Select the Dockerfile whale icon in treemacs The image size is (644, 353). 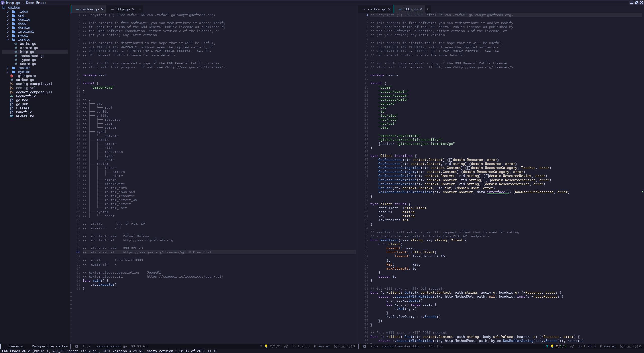tap(12, 96)
